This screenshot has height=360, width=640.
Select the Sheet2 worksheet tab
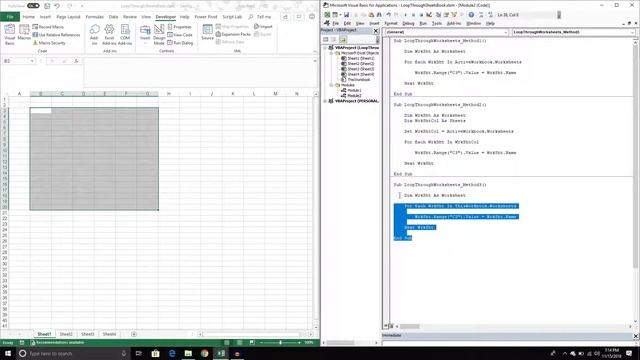click(x=66, y=334)
